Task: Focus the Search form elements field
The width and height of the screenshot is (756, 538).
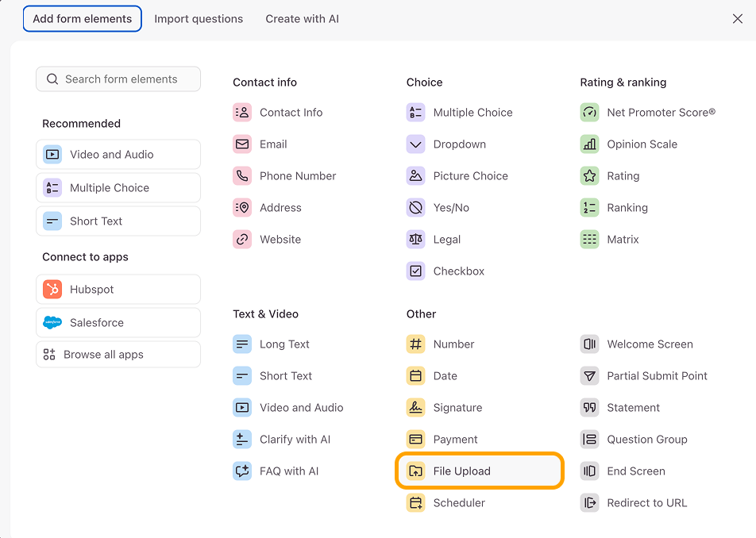Action: [x=118, y=79]
